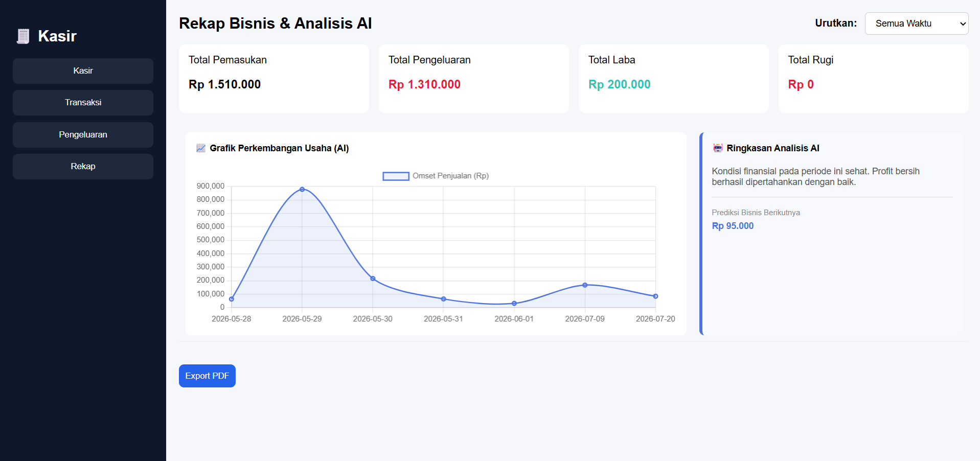Click the 2026-05-30 chart data point
This screenshot has width=980, height=461.
pos(373,279)
